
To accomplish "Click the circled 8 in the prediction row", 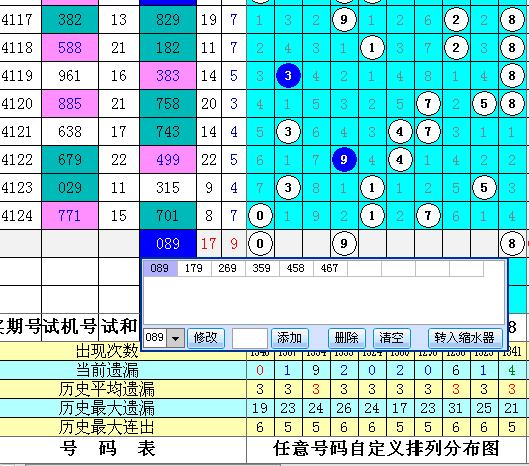I will 512,244.
